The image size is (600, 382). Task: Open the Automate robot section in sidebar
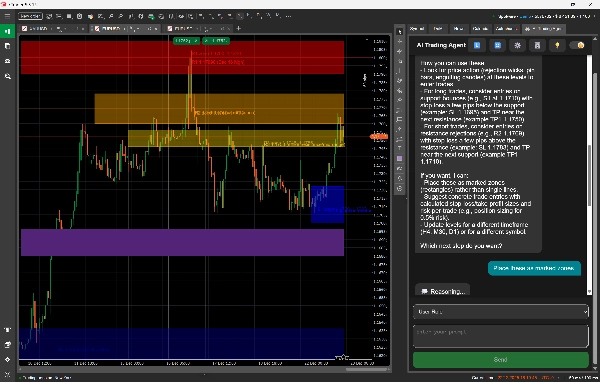7,61
